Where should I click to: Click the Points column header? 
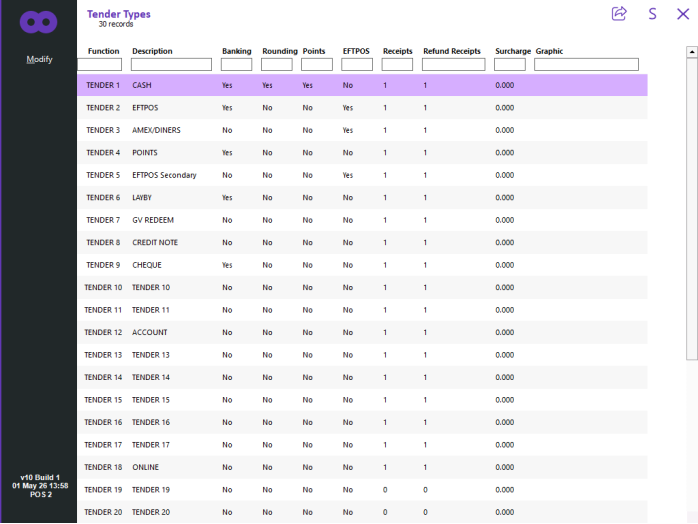pos(314,51)
